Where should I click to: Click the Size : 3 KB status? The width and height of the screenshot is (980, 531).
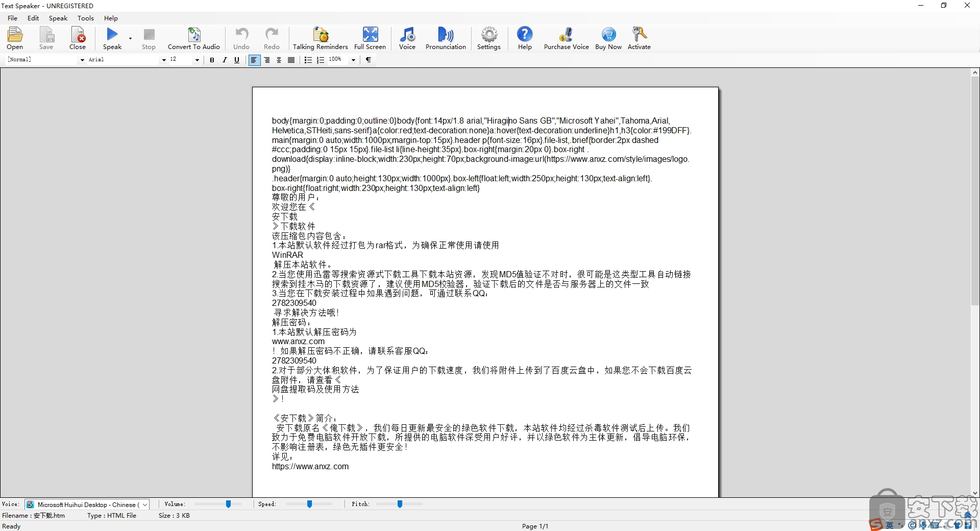tap(174, 515)
